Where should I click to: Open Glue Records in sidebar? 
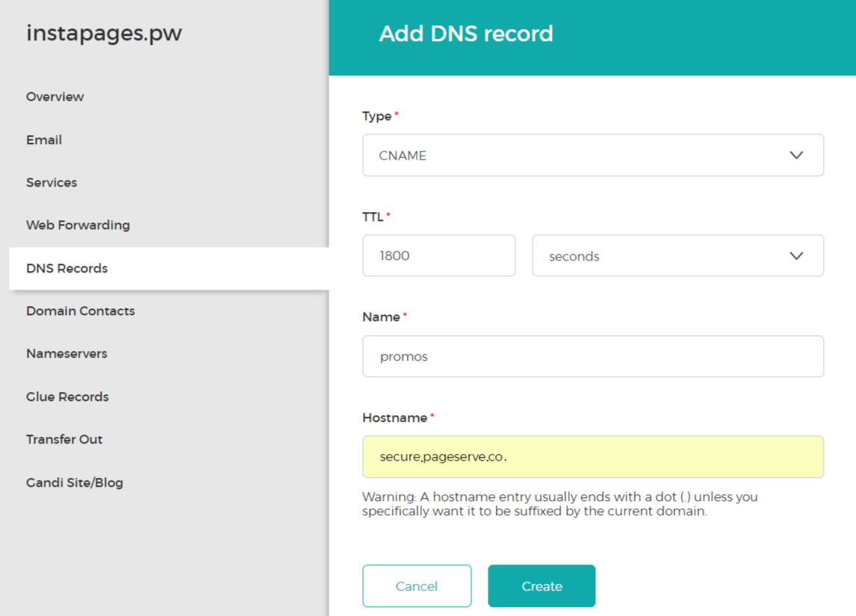(x=67, y=397)
